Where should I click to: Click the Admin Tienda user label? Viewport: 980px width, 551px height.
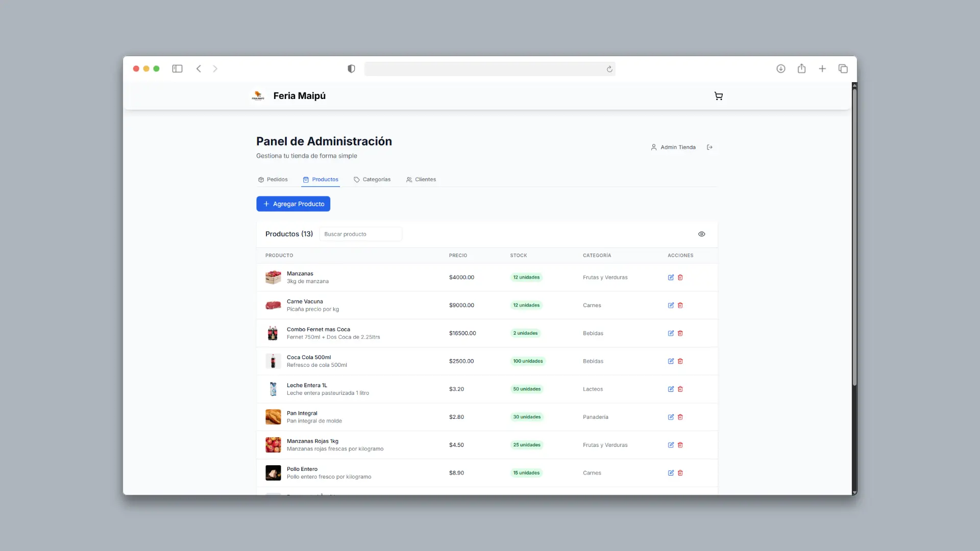[x=678, y=147]
